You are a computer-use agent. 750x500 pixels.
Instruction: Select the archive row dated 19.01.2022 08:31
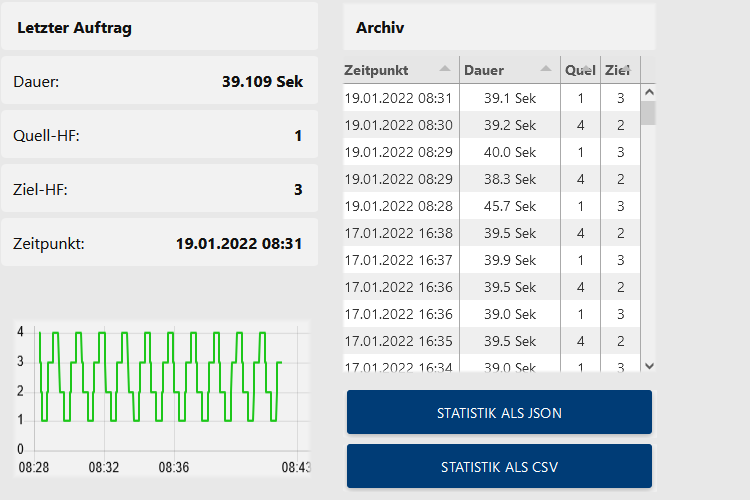(x=398, y=98)
